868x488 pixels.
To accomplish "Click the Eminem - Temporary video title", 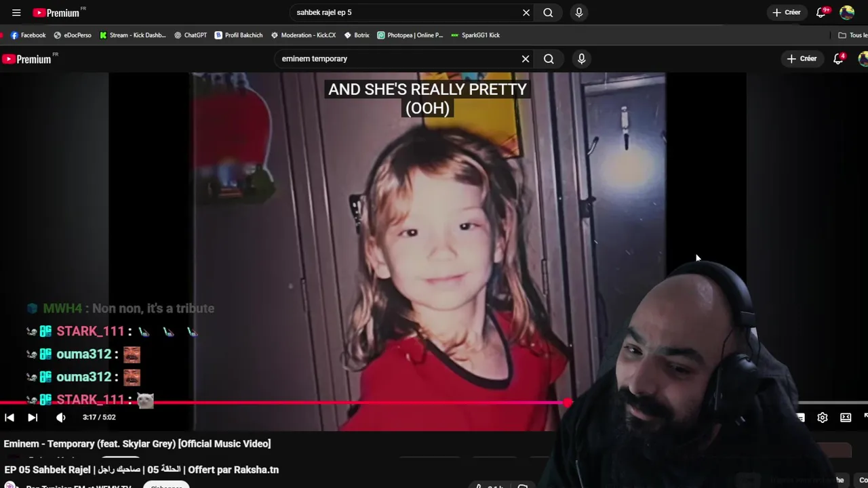I will coord(137,444).
